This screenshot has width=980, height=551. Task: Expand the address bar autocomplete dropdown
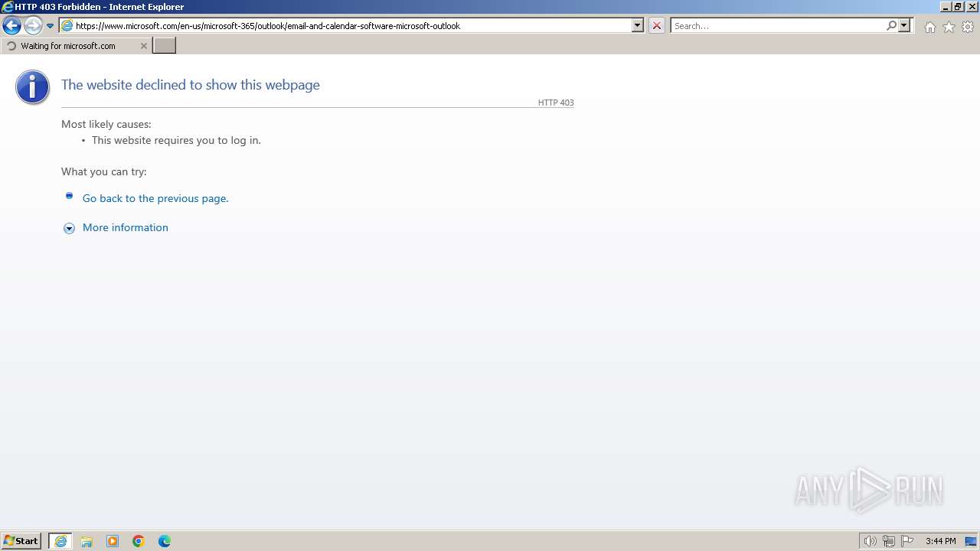[638, 25]
